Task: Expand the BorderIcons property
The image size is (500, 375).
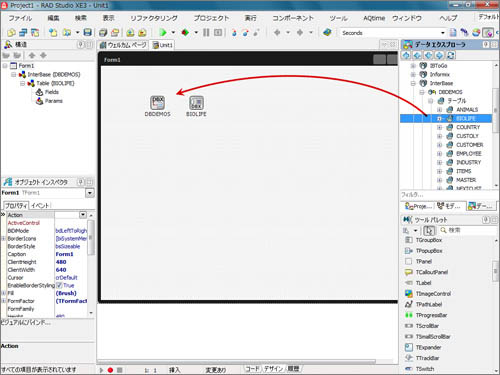Action: click(x=4, y=239)
